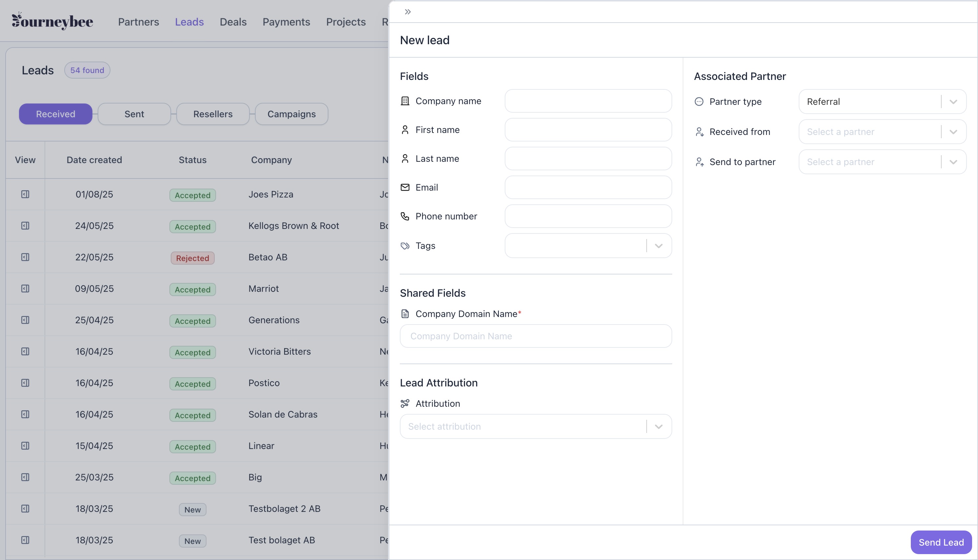The image size is (978, 560).
Task: Open view icon for Big row
Action: tap(25, 477)
